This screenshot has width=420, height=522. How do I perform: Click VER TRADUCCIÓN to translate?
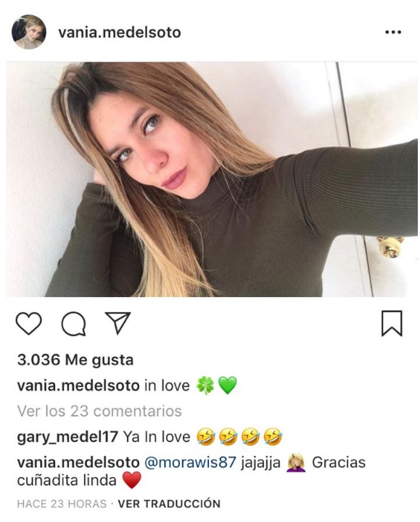pos(169,503)
